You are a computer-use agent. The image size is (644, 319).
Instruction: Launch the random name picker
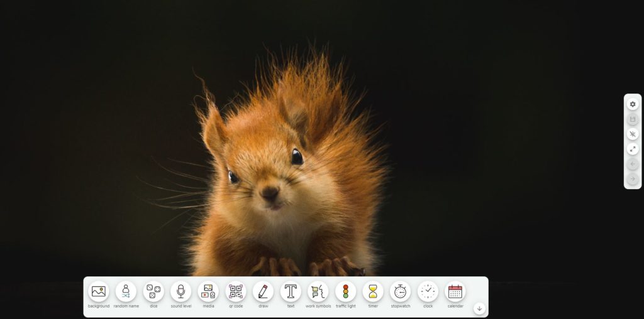pos(126,291)
